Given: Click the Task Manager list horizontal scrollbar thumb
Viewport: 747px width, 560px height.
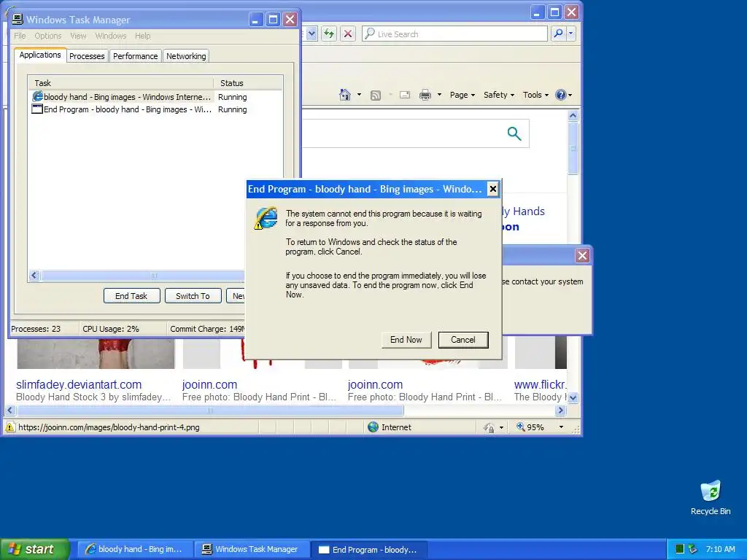Looking at the screenshot, I should coord(143,275).
